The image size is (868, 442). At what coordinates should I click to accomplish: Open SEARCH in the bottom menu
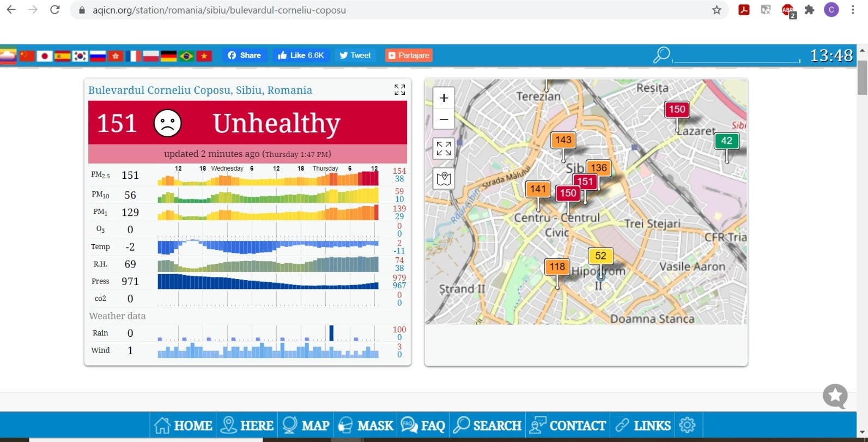click(487, 425)
